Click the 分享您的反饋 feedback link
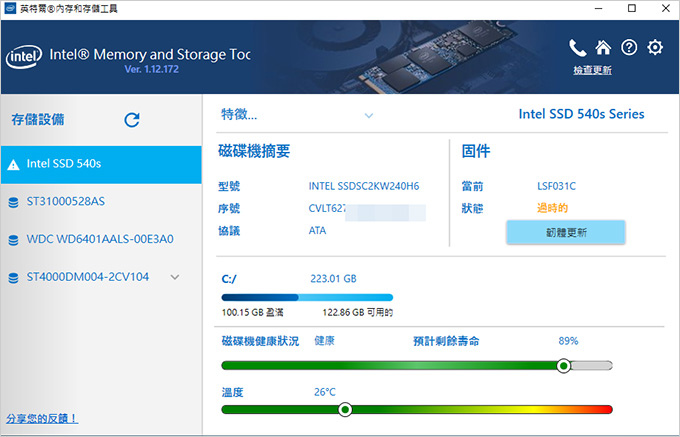 [42, 418]
